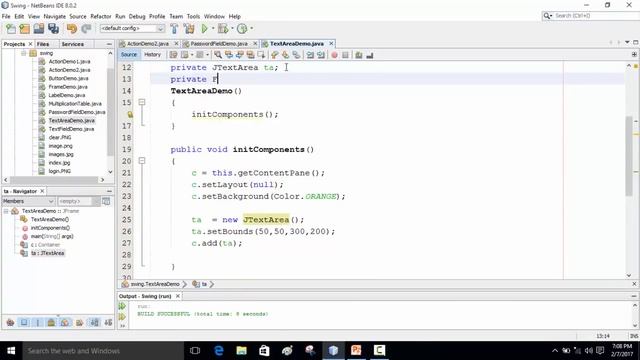Open the Store icon in the taskbar
The image size is (640, 360).
pyautogui.click(x=264, y=351)
